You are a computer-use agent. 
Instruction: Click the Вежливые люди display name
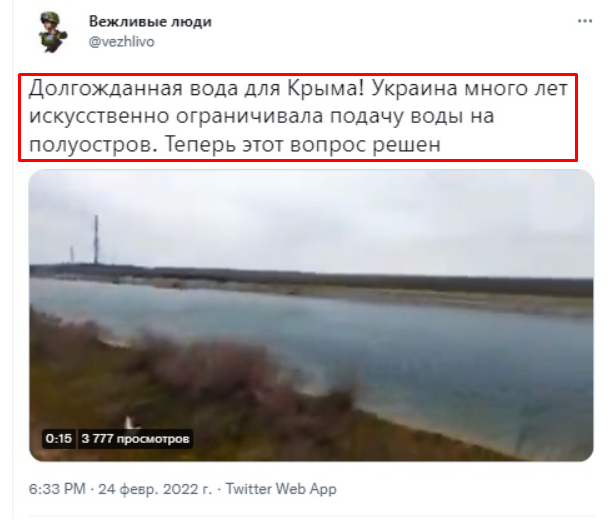[x=150, y=21]
